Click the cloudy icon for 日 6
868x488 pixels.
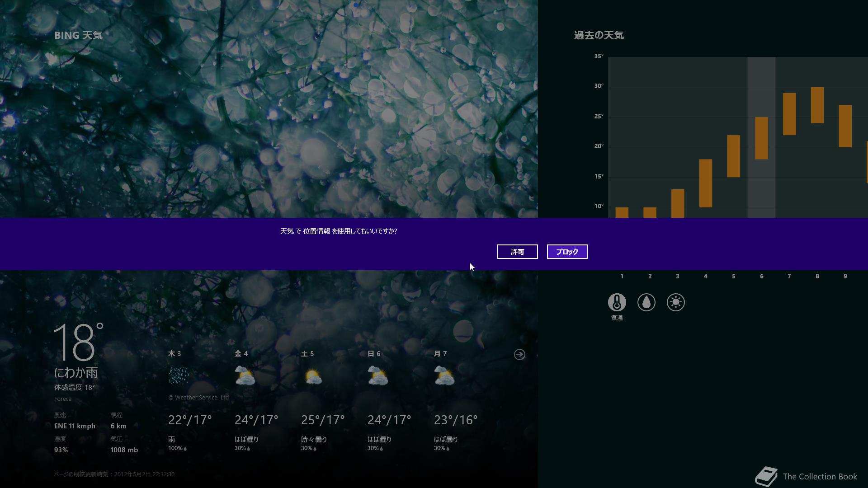[377, 375]
